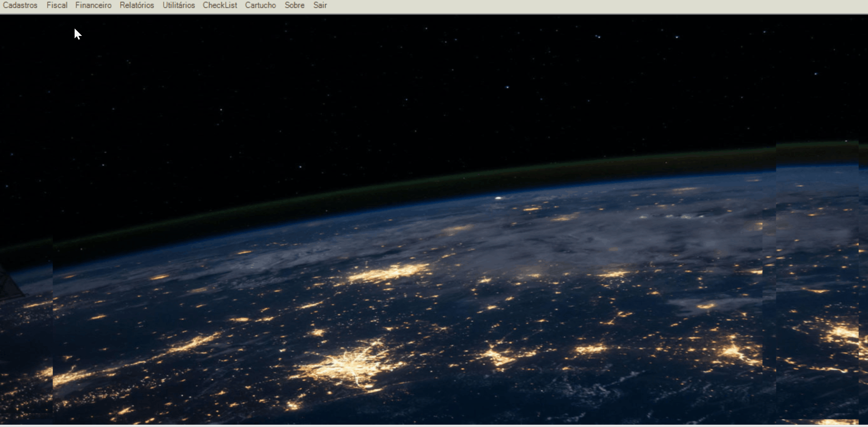
Task: Open the Cadastros menu
Action: pyautogui.click(x=20, y=5)
